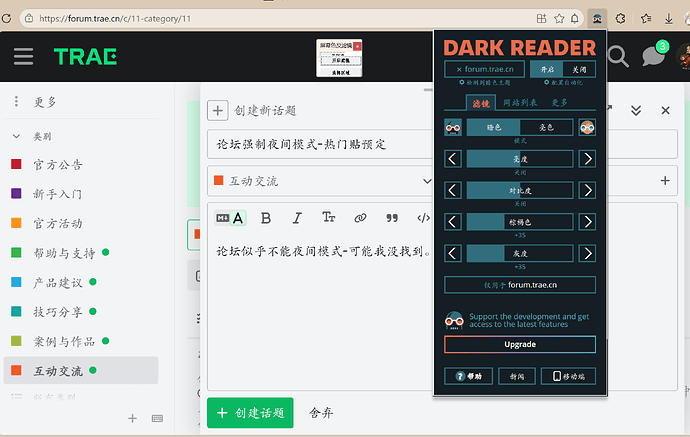Open Dark Reader 新闻 news
Screen dimensions: 690x437
[517, 376]
